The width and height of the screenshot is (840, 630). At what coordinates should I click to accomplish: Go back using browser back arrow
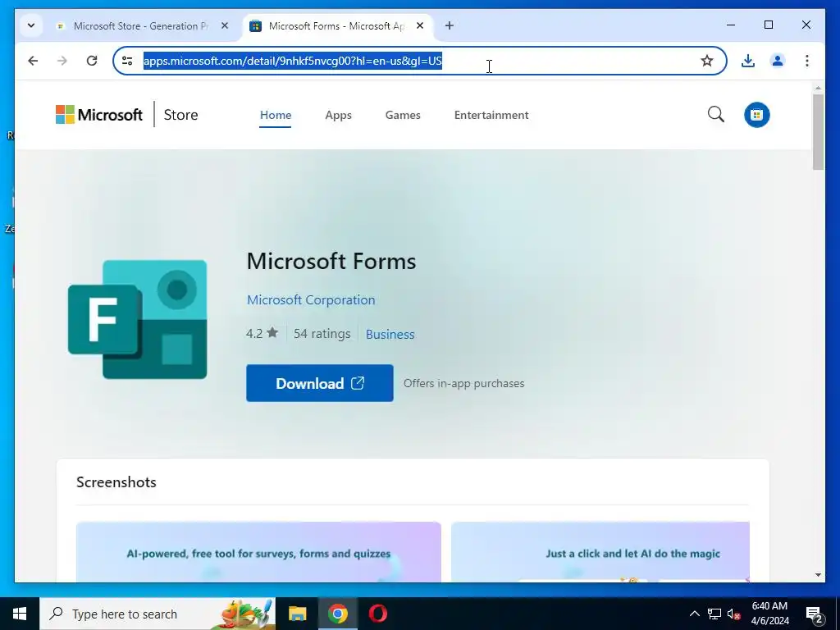point(33,61)
